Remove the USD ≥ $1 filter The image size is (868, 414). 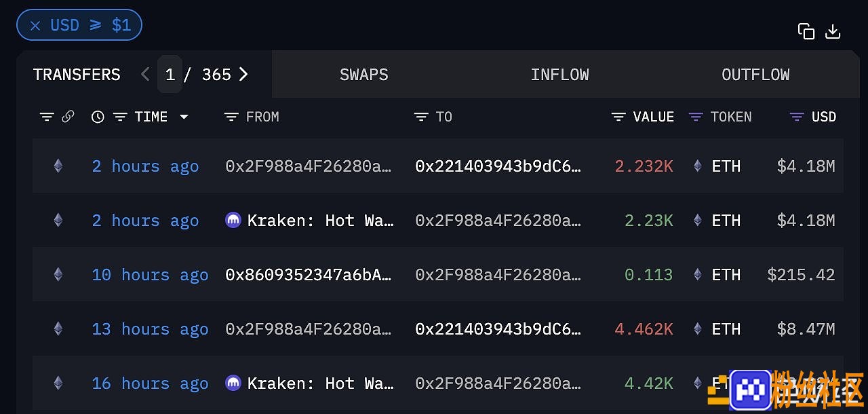35,26
